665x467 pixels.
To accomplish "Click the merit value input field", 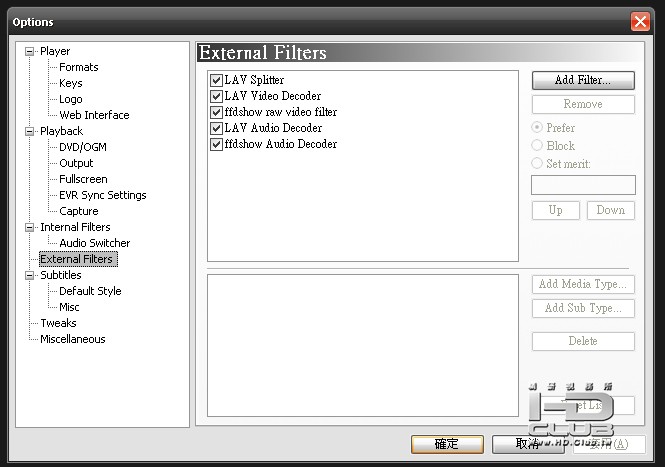I will tap(583, 185).
